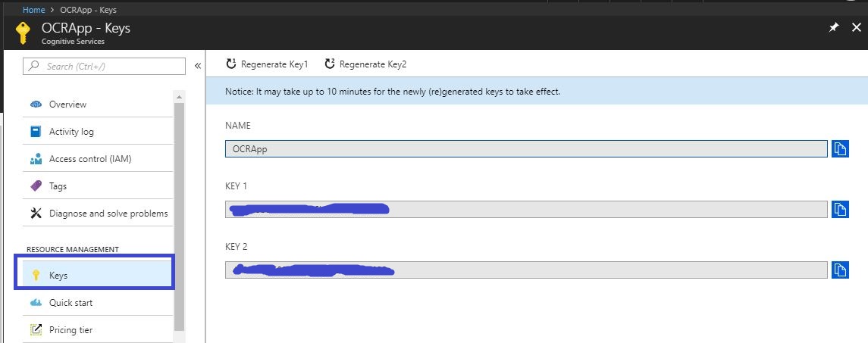
Task: Click OCRApp - Keys breadcrumb
Action: [x=89, y=9]
